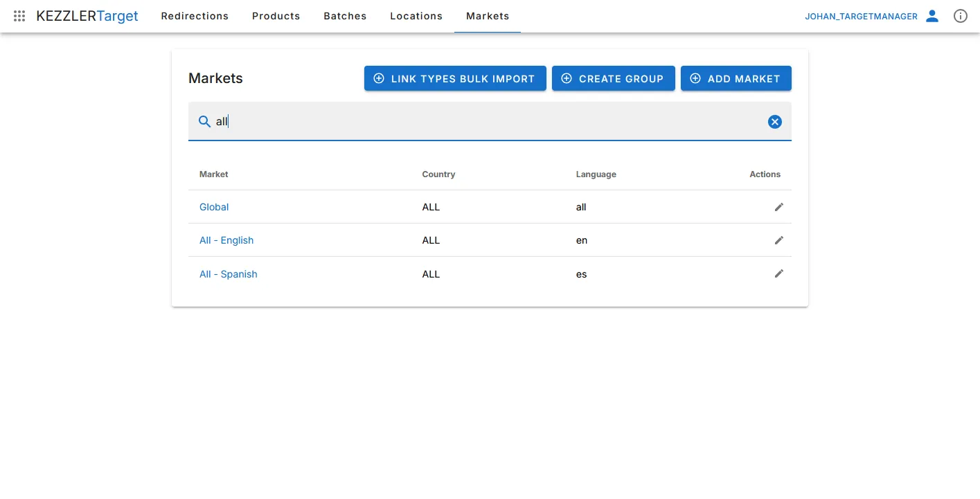The height and width of the screenshot is (499, 980).
Task: Edit the All - English market pencil icon
Action: [778, 240]
